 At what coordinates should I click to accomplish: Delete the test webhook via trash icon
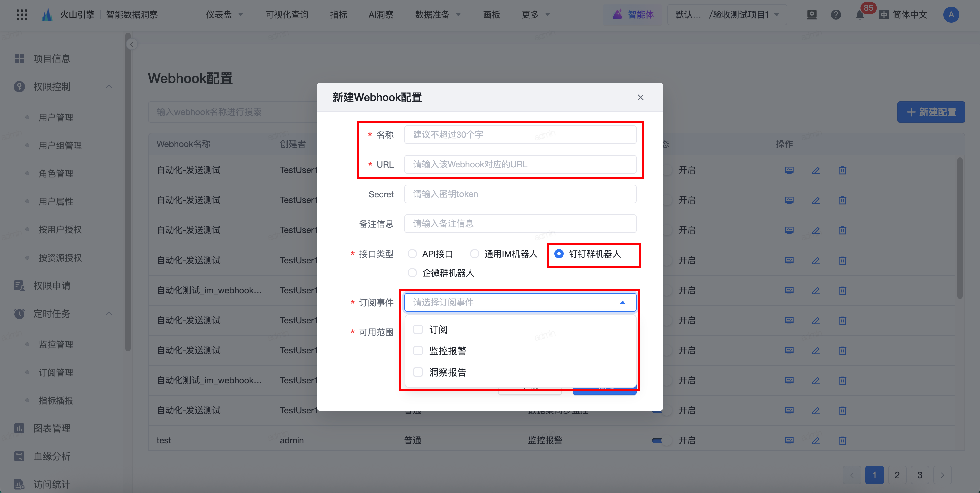(x=842, y=440)
